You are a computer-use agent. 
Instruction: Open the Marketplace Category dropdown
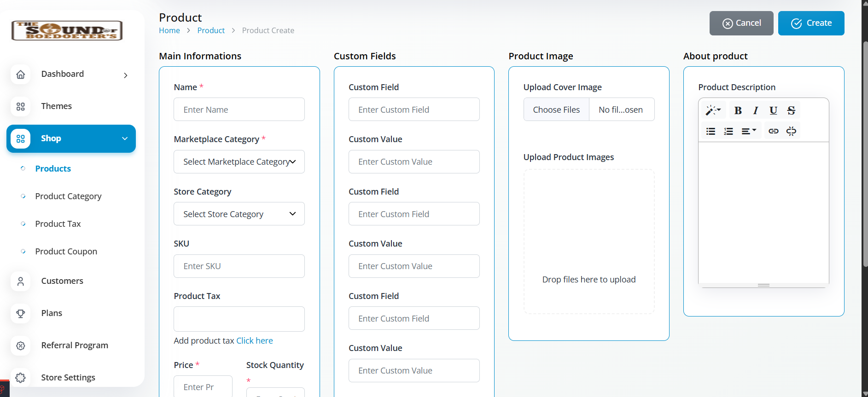(x=239, y=161)
